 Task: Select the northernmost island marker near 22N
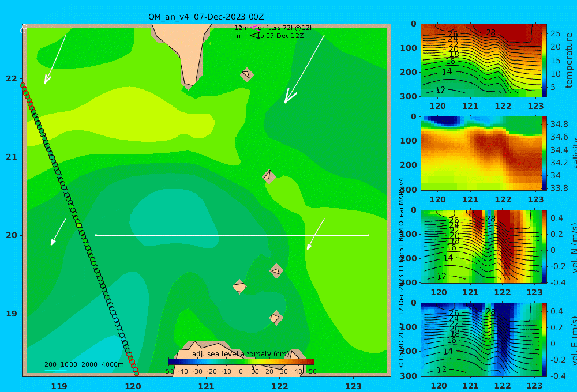click(247, 74)
